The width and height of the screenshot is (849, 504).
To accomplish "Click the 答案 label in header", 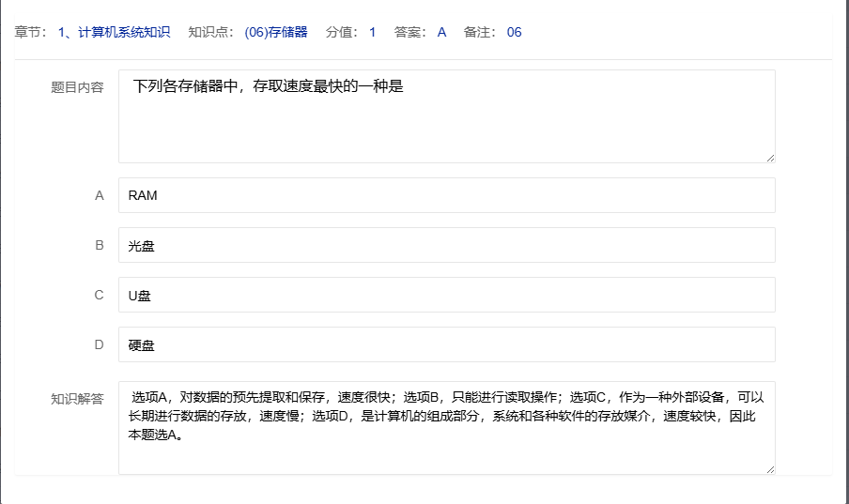I will click(410, 32).
